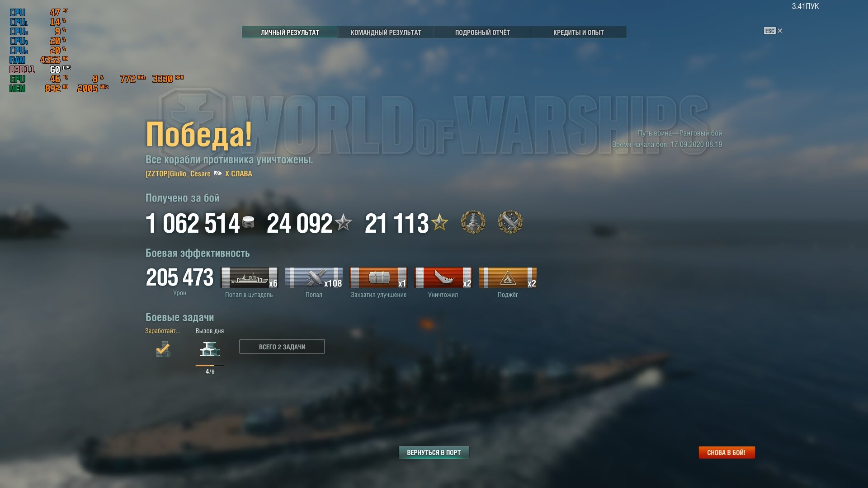Image resolution: width=868 pixels, height=488 pixels.
Task: Click the ships destroyed ribbon icon
Action: coord(443,277)
